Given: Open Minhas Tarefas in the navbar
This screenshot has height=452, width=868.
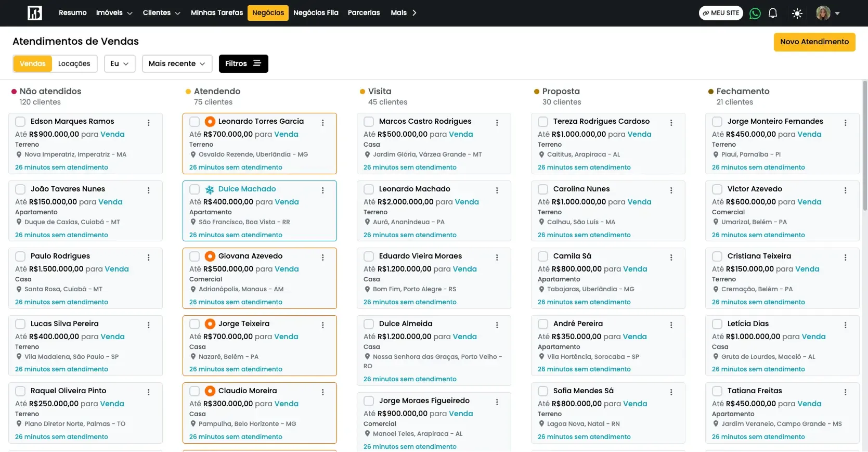Looking at the screenshot, I should click(x=217, y=13).
